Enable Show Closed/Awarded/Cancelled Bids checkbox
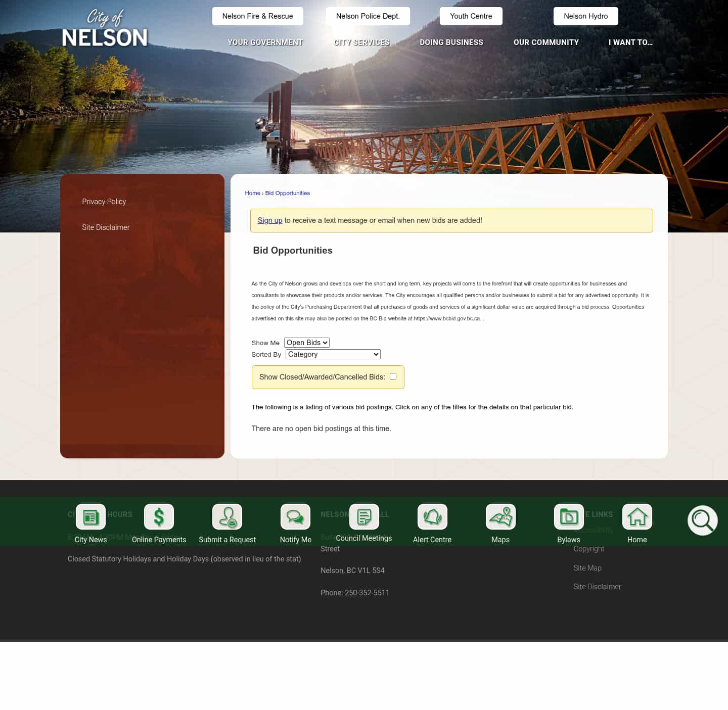 click(393, 376)
